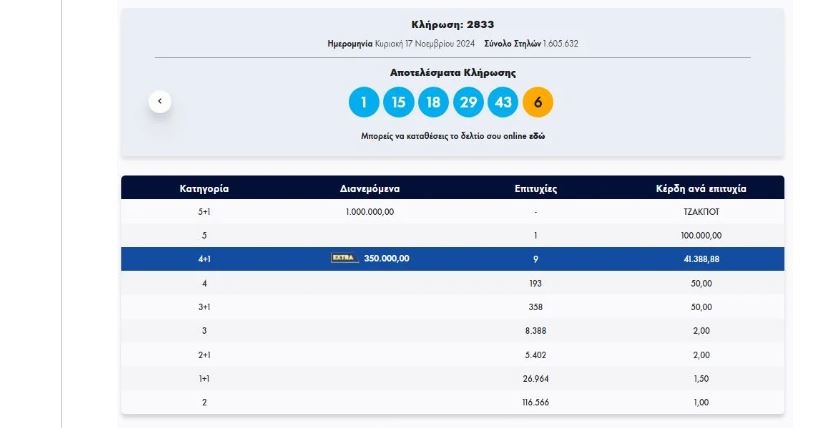Click the 'Επιτυχίες' column header
Screen dimensions: 819x428
point(536,188)
